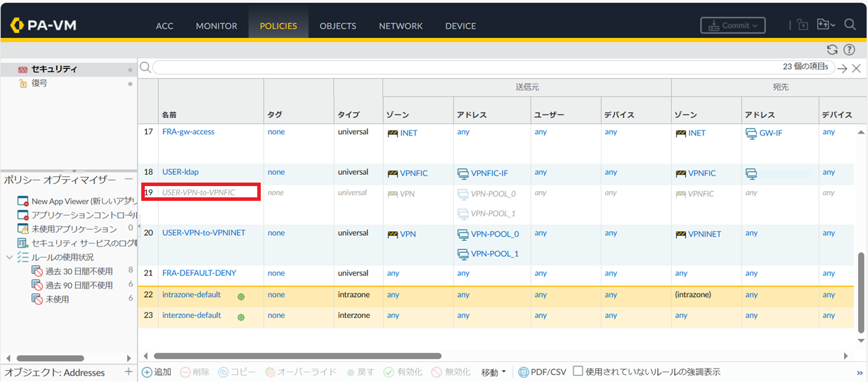868x382 pixels.
Task: Clear the filter with X icon
Action: click(856, 68)
